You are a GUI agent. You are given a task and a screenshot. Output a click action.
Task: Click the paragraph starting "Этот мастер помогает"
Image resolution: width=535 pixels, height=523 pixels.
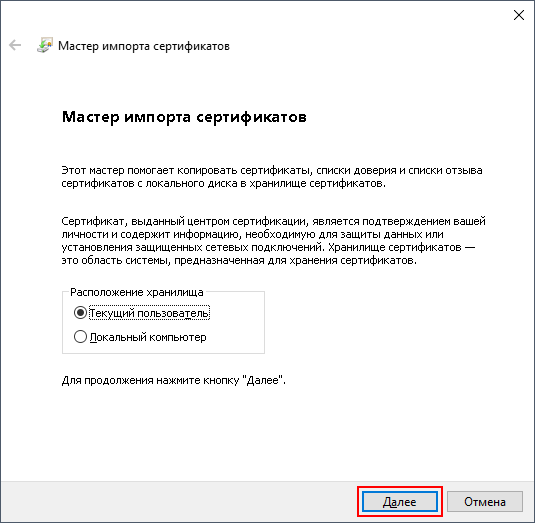click(x=272, y=177)
